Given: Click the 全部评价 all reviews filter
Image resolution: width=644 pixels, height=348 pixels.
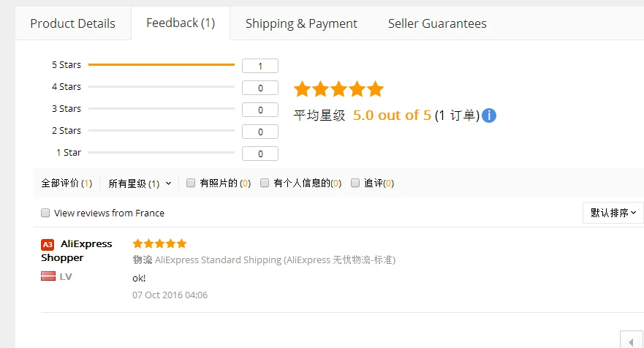Looking at the screenshot, I should tap(66, 184).
